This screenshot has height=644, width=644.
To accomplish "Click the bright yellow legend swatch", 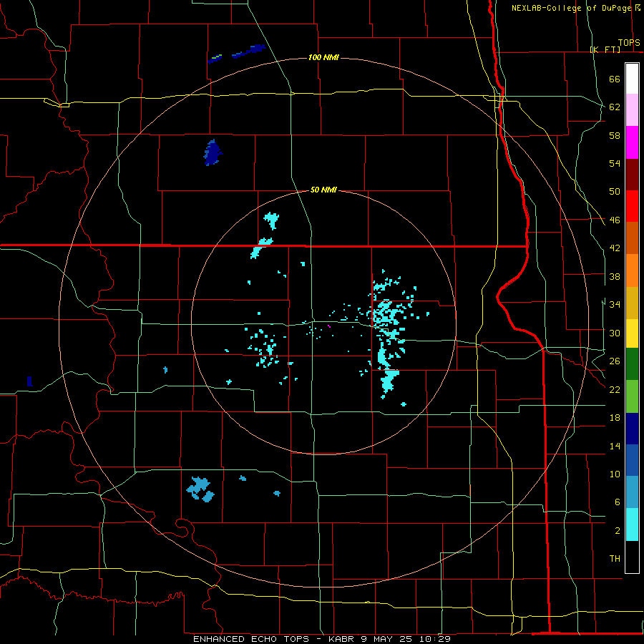I will click(632, 333).
